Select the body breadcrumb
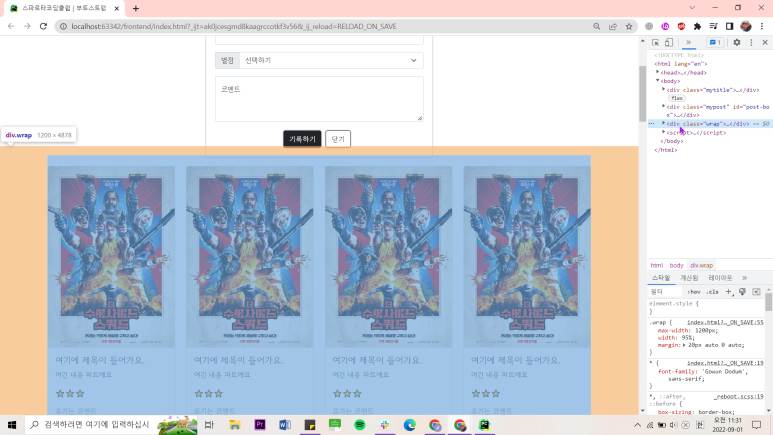The width and height of the screenshot is (773, 435). 676,265
